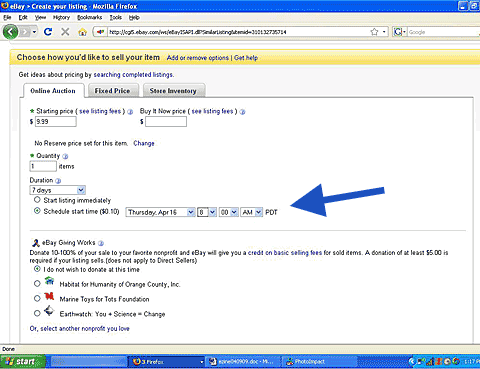Image resolution: width=480 pixels, height=369 pixels.
Task: Open address bar history dropdown arrow
Action: 384,32
